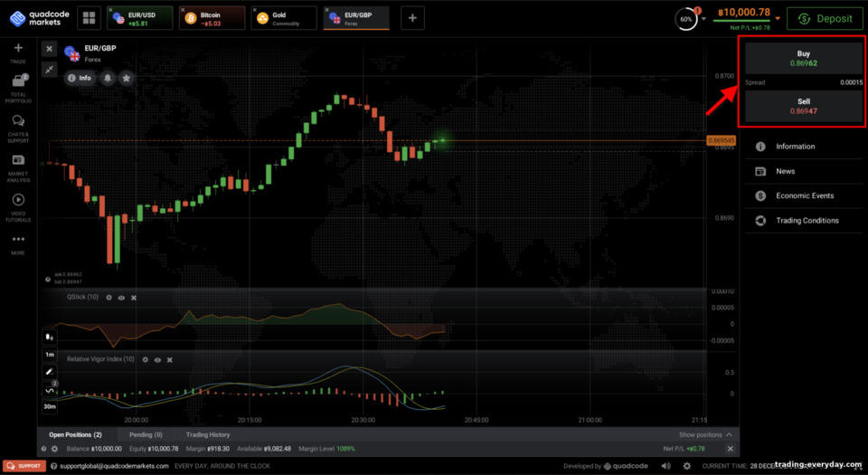Click the red Support button

pyautogui.click(x=24, y=466)
